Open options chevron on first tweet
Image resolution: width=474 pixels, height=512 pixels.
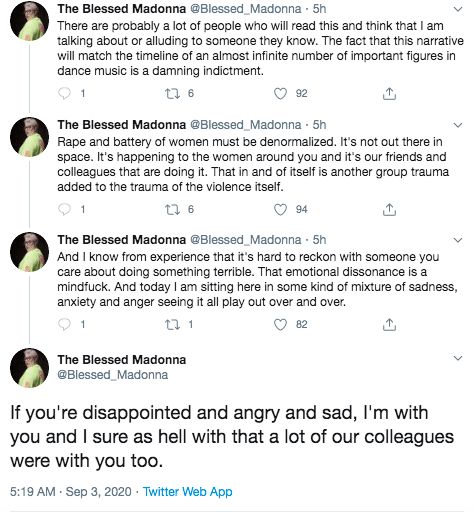pos(458,9)
